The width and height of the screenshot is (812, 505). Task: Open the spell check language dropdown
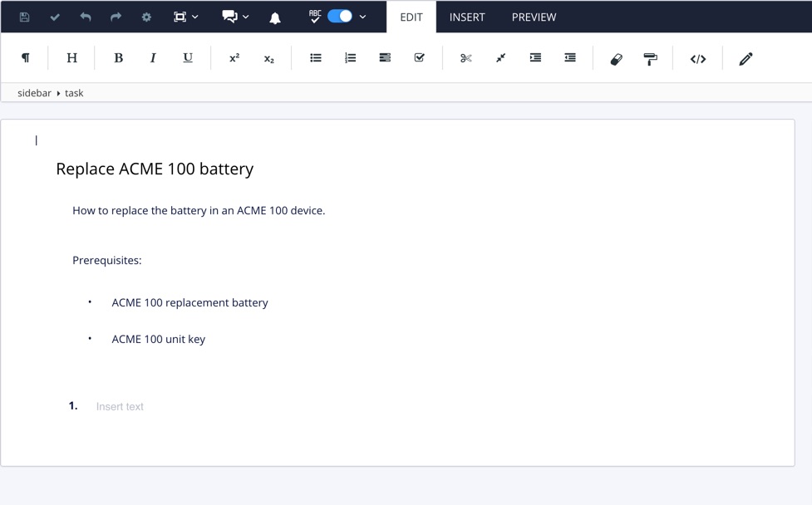point(362,16)
